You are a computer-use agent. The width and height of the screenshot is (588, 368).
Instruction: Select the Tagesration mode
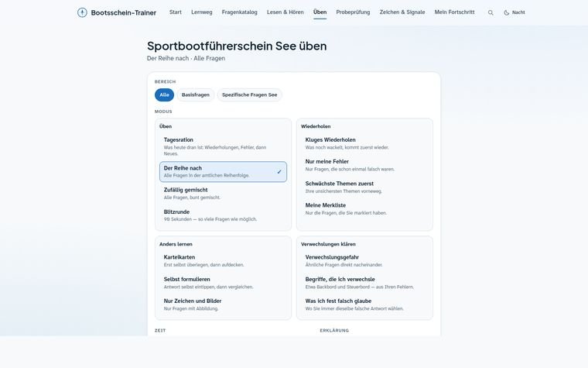(x=223, y=146)
